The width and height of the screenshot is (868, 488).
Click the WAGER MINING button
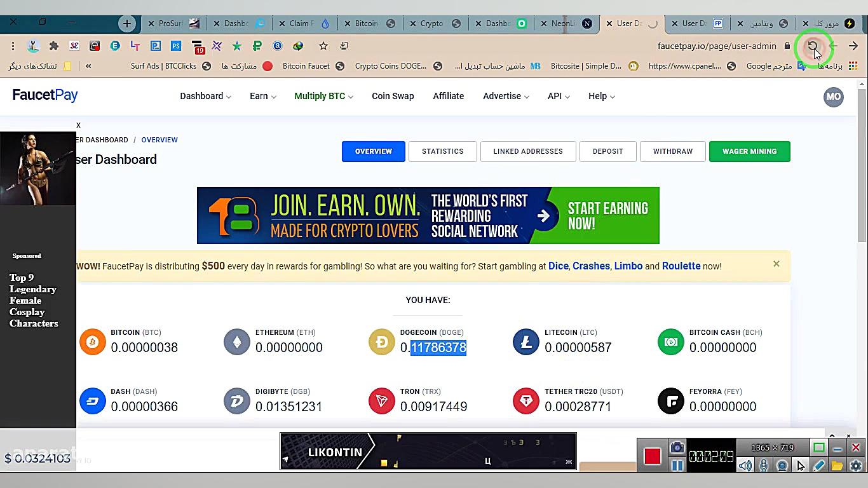click(750, 151)
